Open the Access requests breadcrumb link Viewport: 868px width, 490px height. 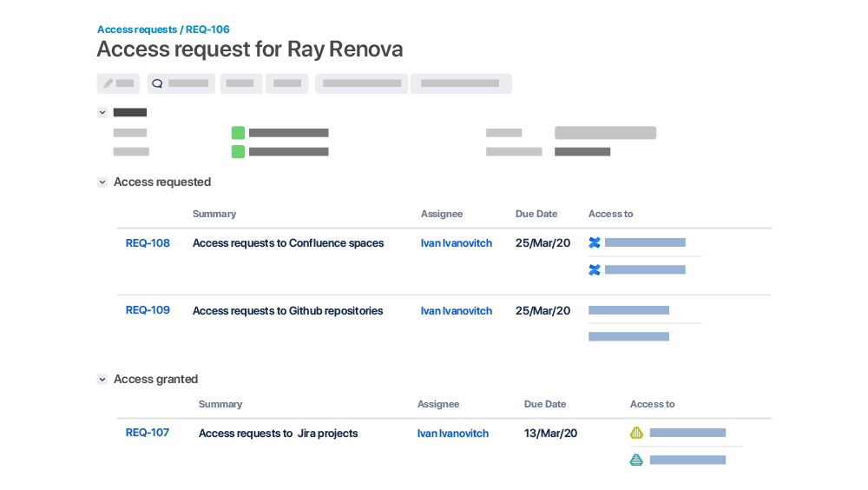point(137,30)
